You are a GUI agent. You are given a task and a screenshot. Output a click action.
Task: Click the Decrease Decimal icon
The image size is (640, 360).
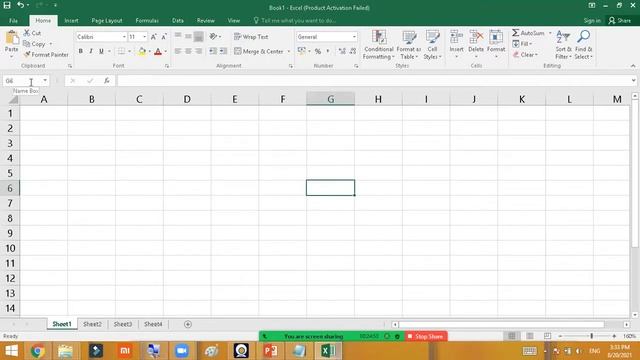click(x=353, y=51)
